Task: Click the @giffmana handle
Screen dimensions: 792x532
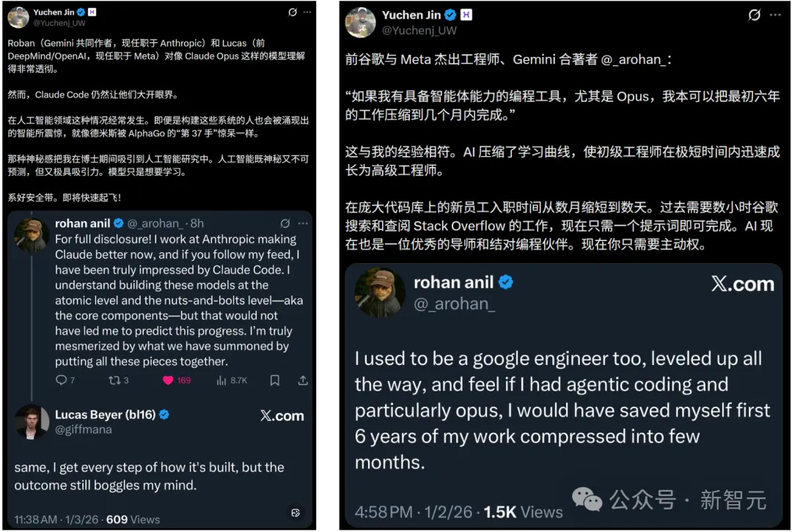Action: pos(83,429)
